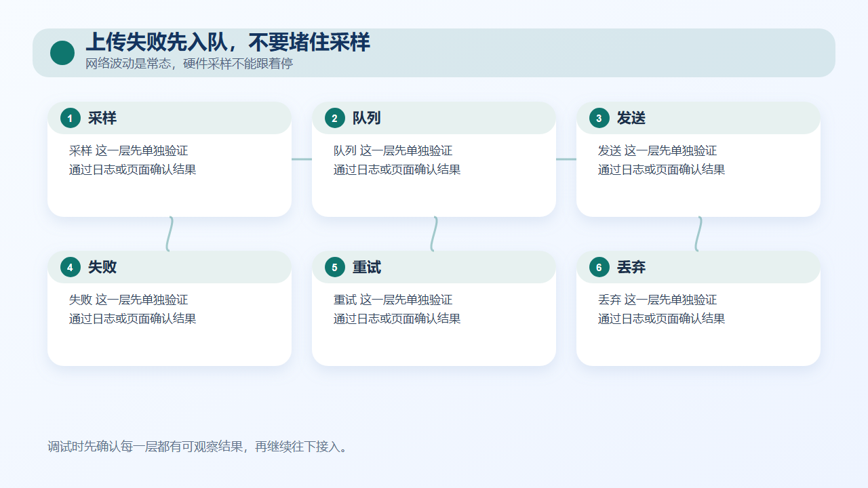Click the 发送 card heading
The height and width of the screenshot is (488, 868).
[631, 119]
